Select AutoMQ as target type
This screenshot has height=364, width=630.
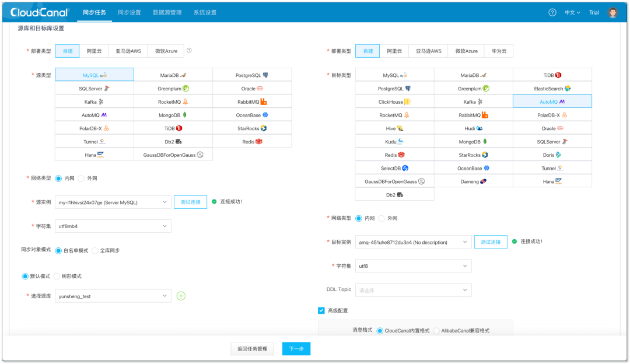(552, 101)
